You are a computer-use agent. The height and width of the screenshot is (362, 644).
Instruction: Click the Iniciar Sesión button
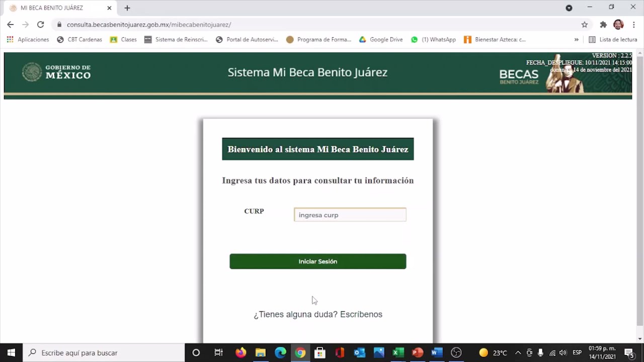click(x=317, y=261)
